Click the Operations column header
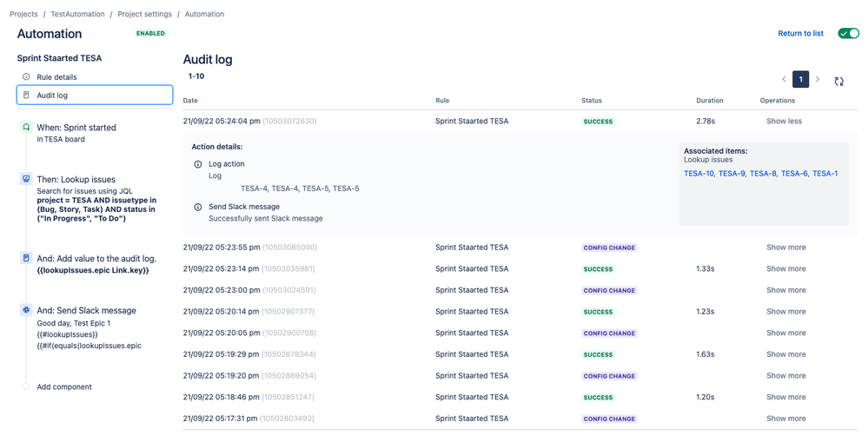The height and width of the screenshot is (442, 868). (778, 101)
